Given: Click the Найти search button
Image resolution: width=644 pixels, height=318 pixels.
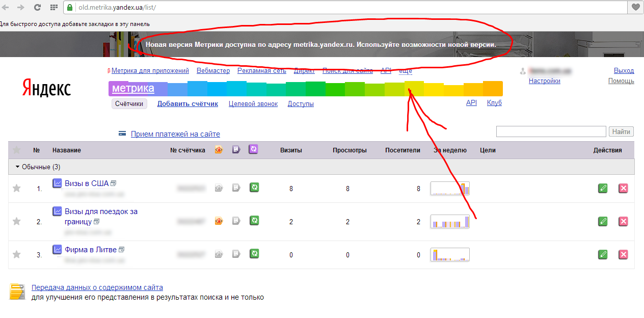Looking at the screenshot, I should [x=622, y=131].
